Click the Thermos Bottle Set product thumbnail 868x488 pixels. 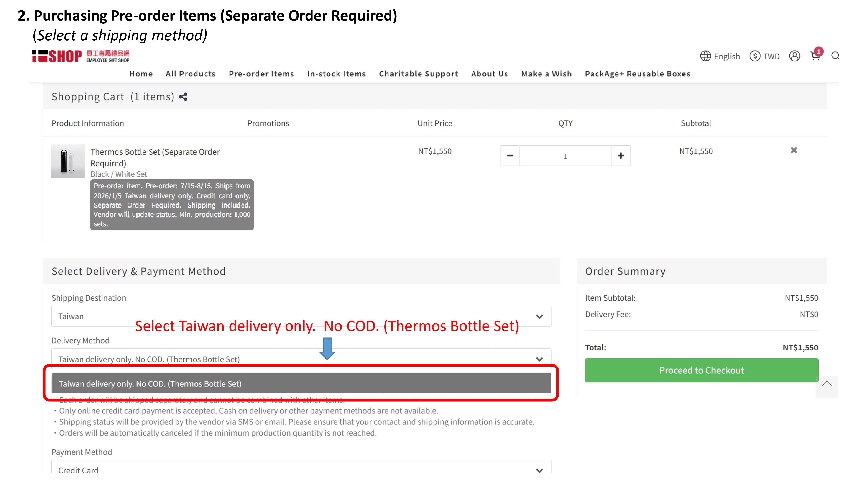pyautogui.click(x=68, y=161)
